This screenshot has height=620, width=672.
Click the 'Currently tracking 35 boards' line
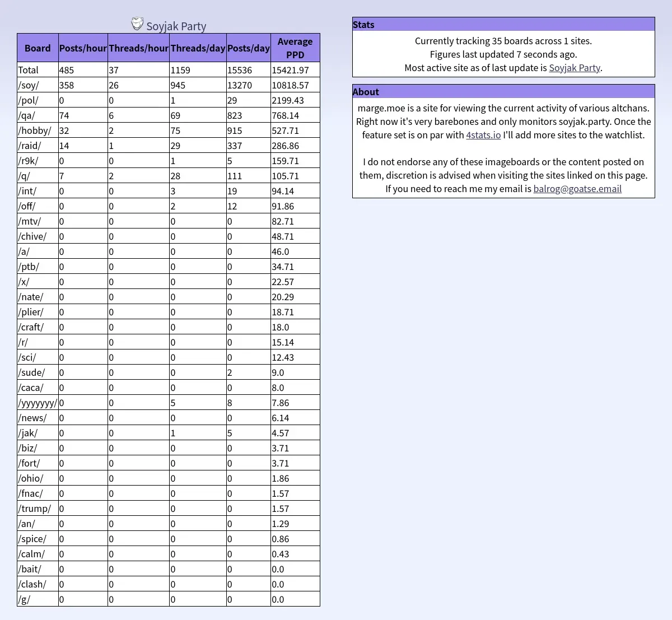tap(503, 41)
